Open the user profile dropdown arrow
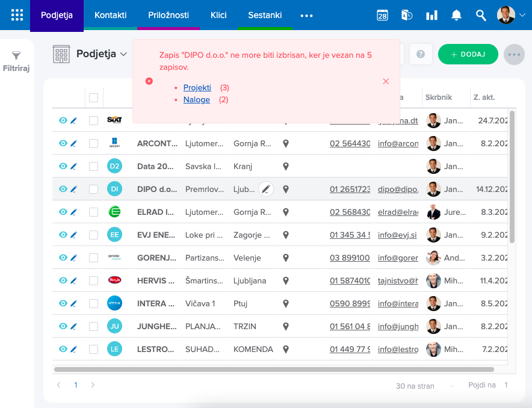Screen dimensions: 532x408 pos(521,16)
